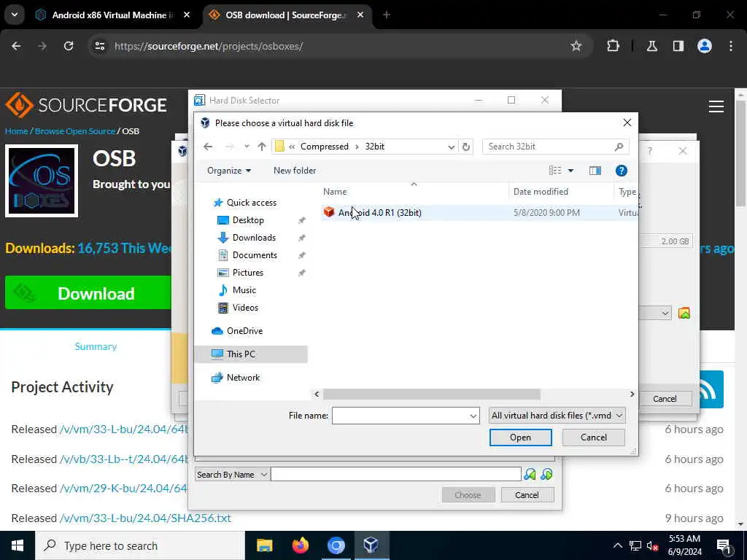Open Chrome Labs flask icon
This screenshot has width=747, height=560.
point(651,46)
